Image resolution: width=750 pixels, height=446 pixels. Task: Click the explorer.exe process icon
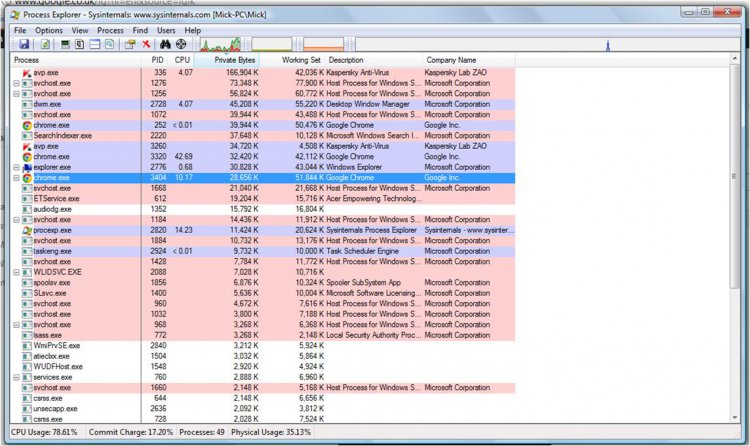click(x=27, y=167)
